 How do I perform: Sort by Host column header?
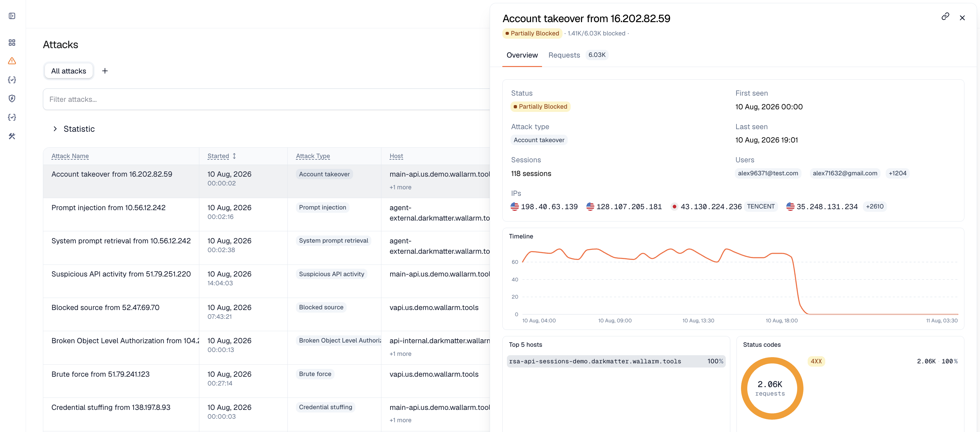[x=396, y=156]
